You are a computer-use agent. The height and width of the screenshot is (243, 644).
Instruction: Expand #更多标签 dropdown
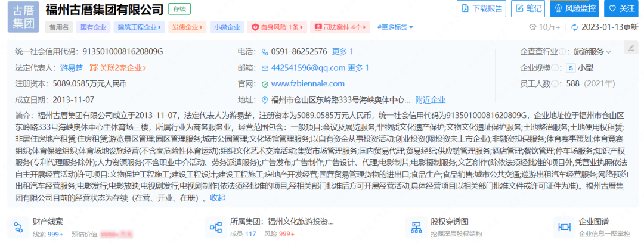pyautogui.click(x=395, y=27)
